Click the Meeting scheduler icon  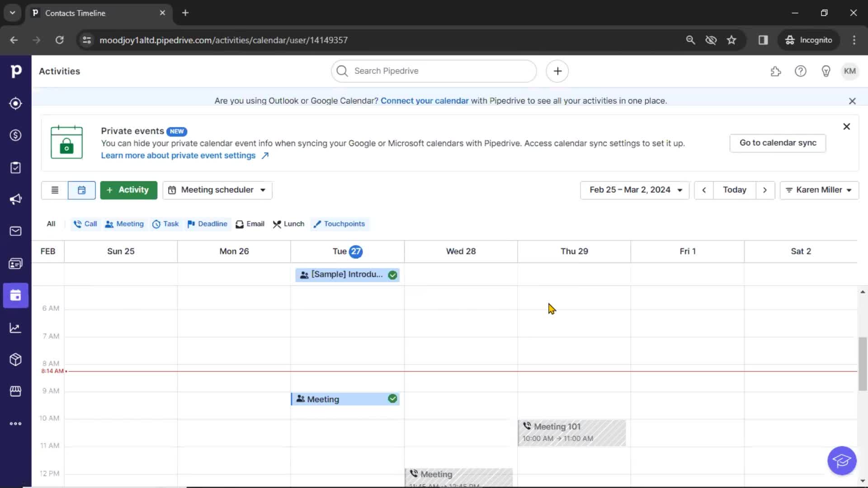tap(173, 189)
